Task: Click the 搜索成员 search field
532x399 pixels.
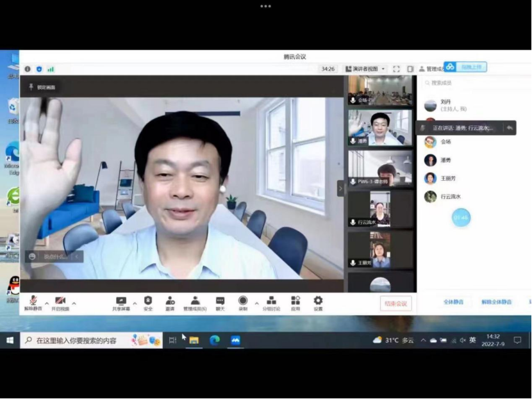Action: point(474,83)
